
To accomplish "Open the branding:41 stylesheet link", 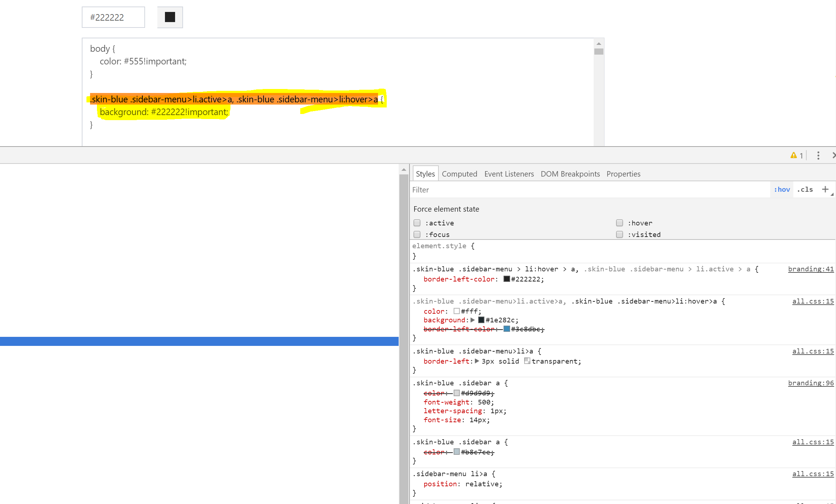I will pos(811,269).
